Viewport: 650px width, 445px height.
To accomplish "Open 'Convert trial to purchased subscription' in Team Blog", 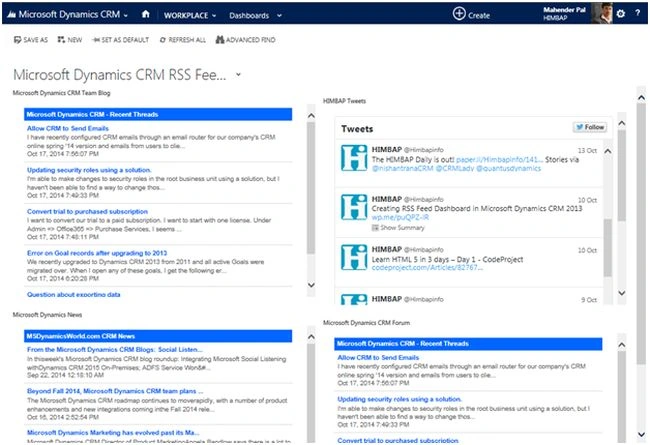I will pyautogui.click(x=87, y=212).
